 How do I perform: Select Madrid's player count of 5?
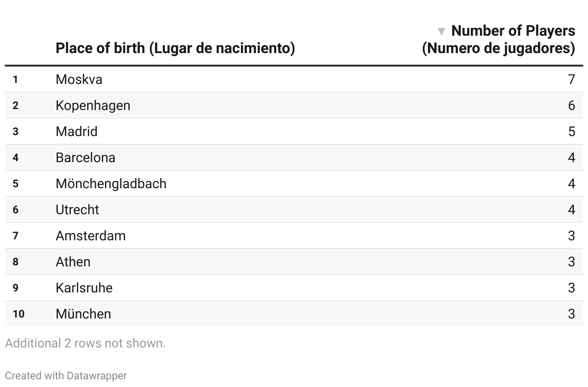coord(571,131)
